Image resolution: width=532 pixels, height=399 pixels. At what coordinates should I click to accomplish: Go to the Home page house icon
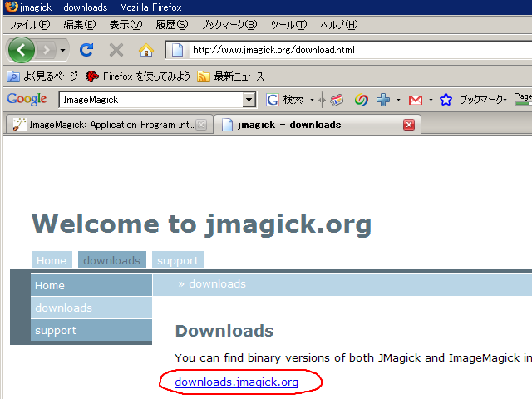[146, 50]
